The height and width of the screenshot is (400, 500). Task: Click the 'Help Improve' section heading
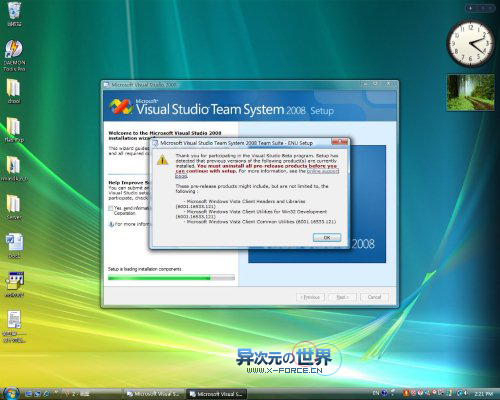pyautogui.click(x=130, y=183)
